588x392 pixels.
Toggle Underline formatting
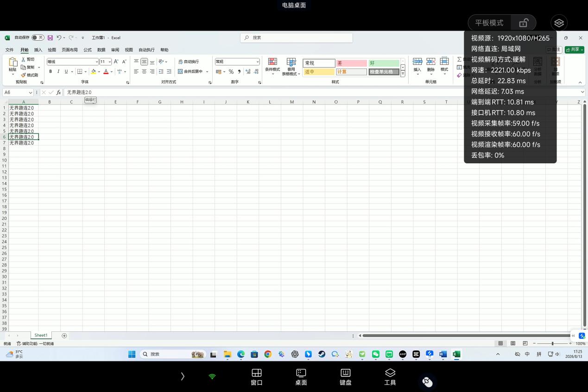(66, 72)
